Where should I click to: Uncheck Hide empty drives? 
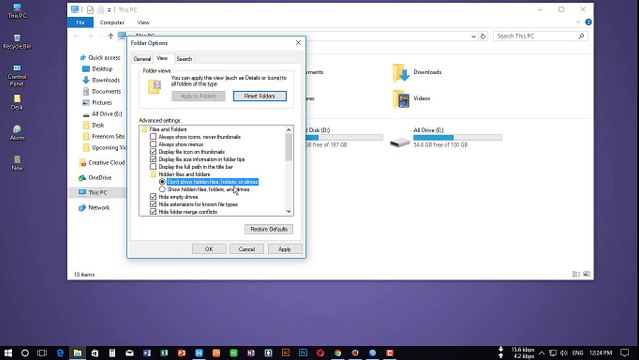coord(153,197)
